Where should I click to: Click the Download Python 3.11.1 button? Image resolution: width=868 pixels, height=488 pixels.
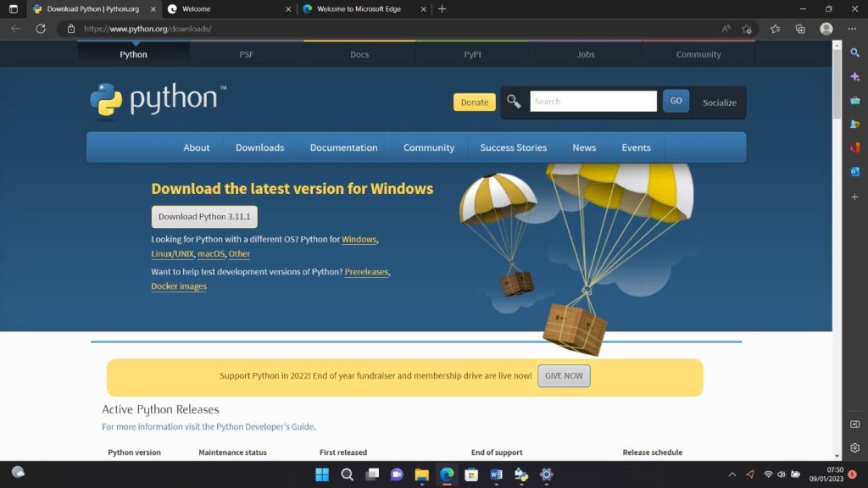(203, 216)
